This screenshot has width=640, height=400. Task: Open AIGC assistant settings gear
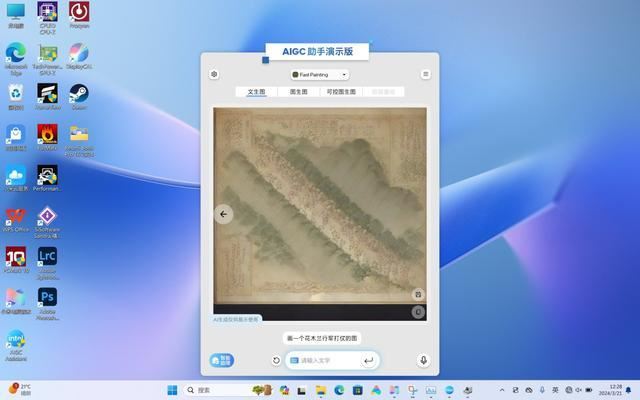(x=214, y=74)
